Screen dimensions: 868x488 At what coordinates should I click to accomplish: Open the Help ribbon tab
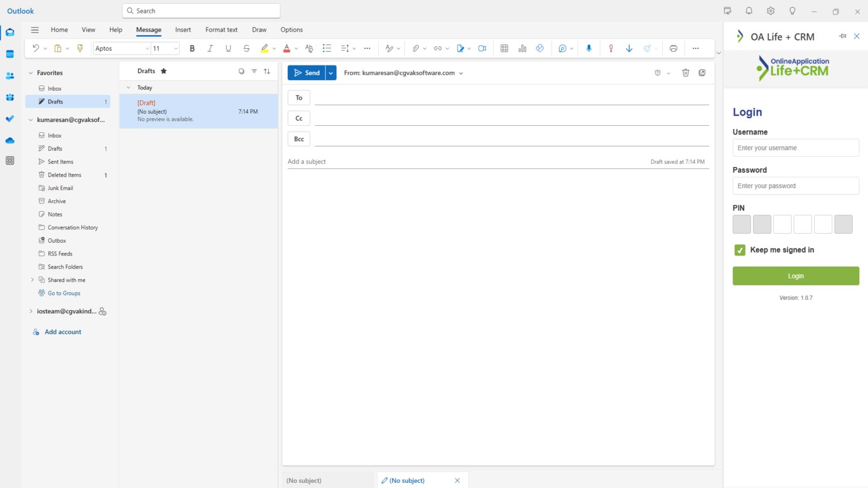[x=116, y=30]
